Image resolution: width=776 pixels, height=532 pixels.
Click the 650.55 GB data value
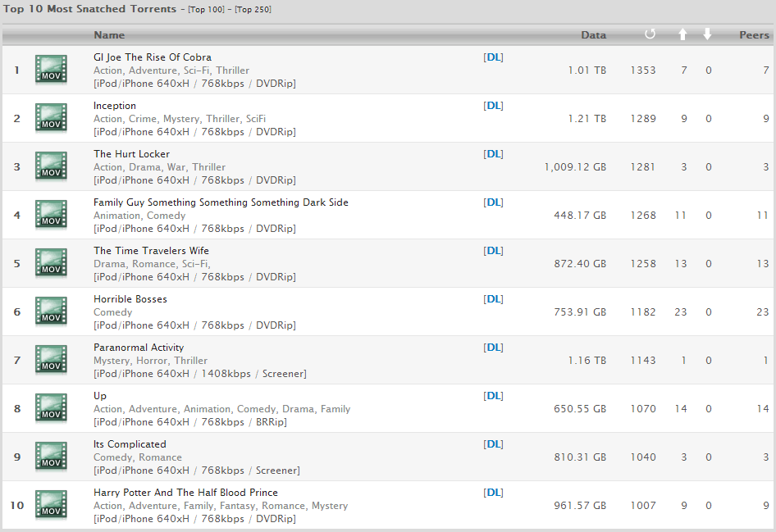click(580, 409)
